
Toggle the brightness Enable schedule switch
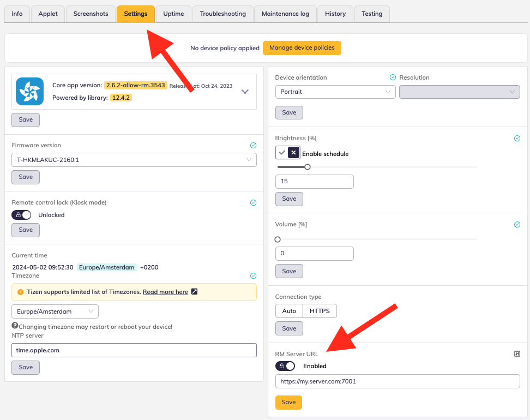coord(288,153)
